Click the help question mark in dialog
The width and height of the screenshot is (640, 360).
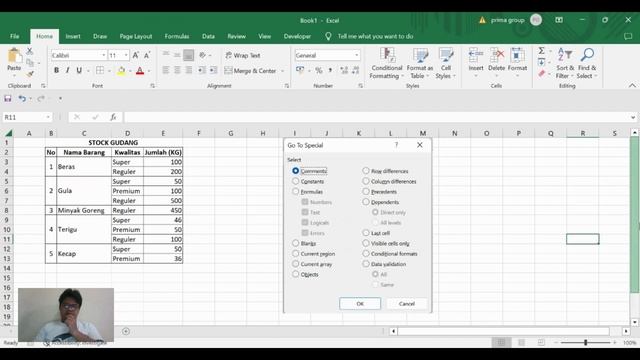(396, 145)
